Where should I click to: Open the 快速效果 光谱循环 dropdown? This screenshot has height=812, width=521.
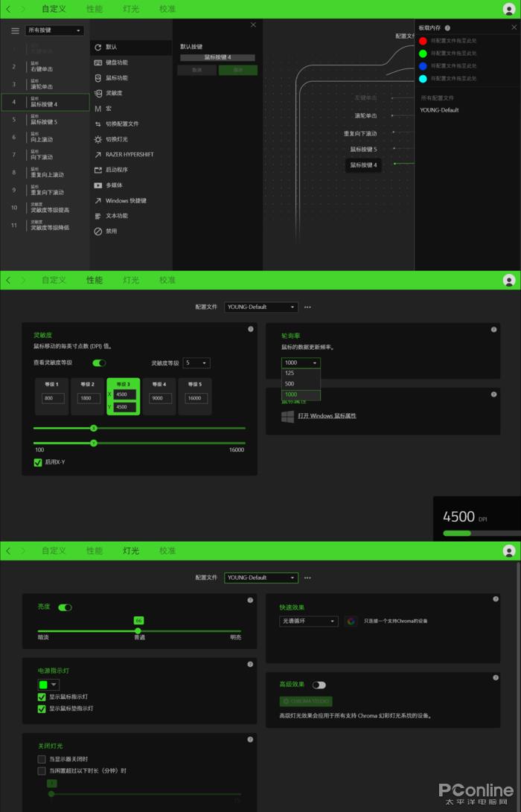(x=309, y=621)
